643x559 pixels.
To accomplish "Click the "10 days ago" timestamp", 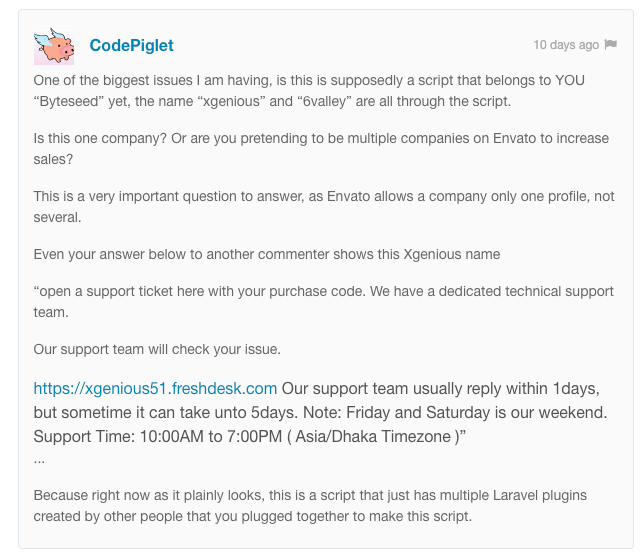I will pyautogui.click(x=566, y=45).
